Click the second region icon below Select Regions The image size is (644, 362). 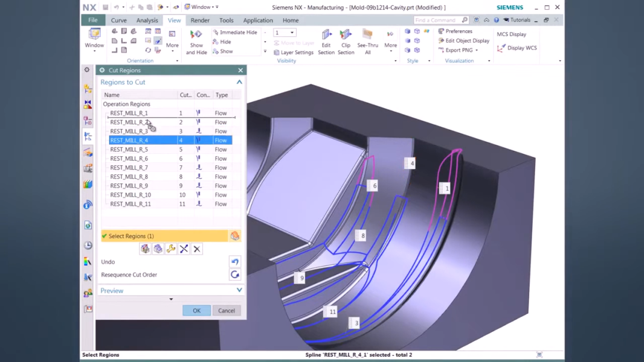[158, 249]
